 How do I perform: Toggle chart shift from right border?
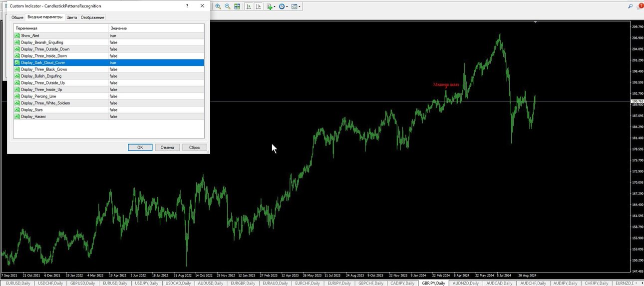click(x=258, y=6)
